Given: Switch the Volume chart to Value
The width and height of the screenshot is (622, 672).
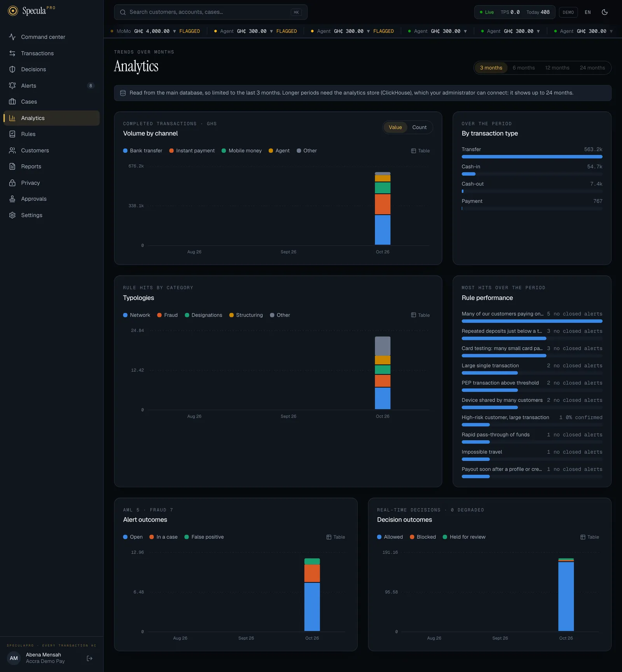Looking at the screenshot, I should coord(395,127).
